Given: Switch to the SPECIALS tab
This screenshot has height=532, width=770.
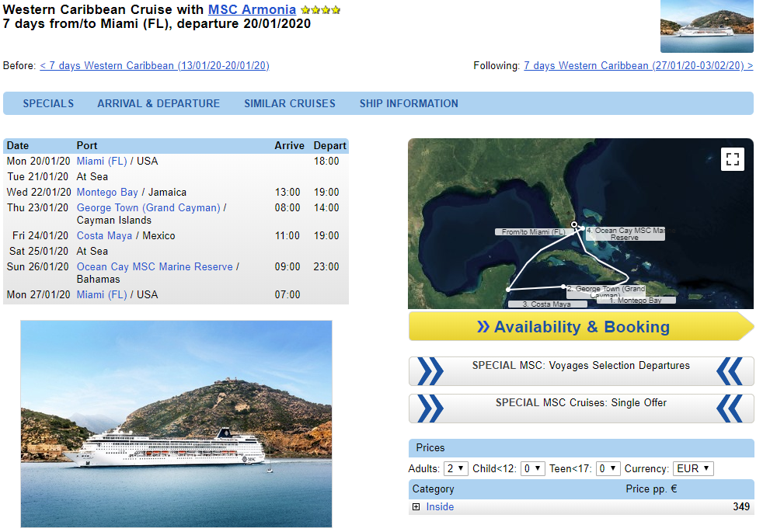Looking at the screenshot, I should pyautogui.click(x=48, y=103).
